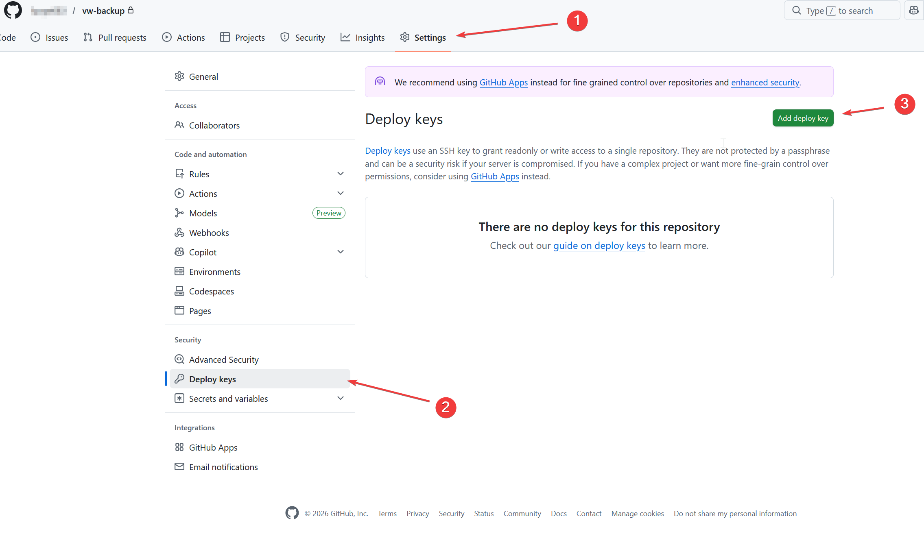Image resolution: width=924 pixels, height=560 pixels.
Task: Click the General gear icon in the sidebar
Action: [179, 76]
